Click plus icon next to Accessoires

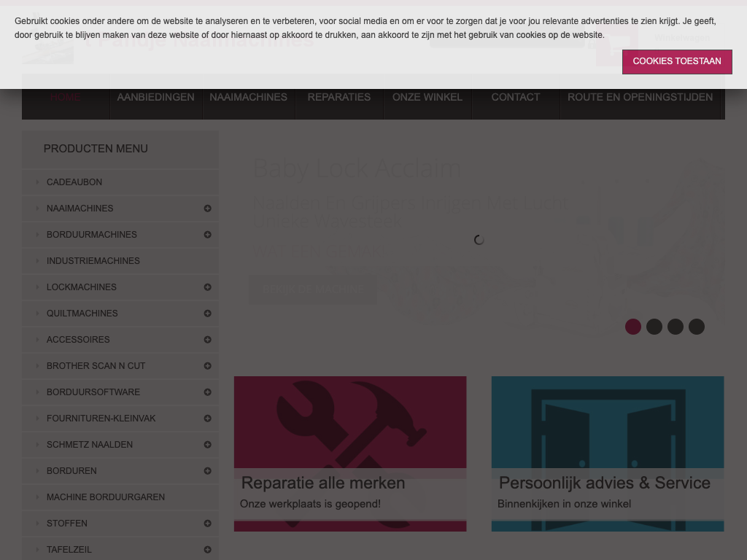coord(207,340)
